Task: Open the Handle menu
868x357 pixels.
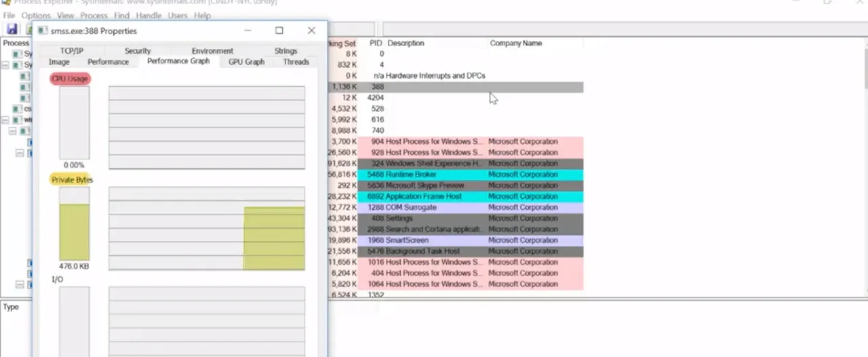Action: (149, 15)
